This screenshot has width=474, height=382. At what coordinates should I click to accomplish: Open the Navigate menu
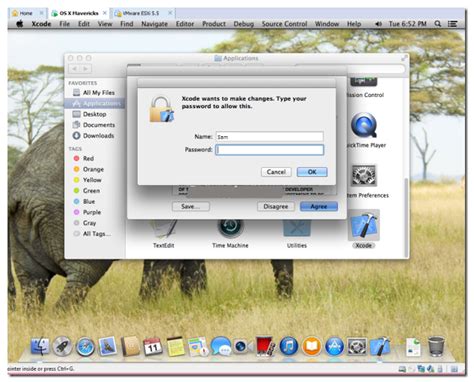pos(154,24)
